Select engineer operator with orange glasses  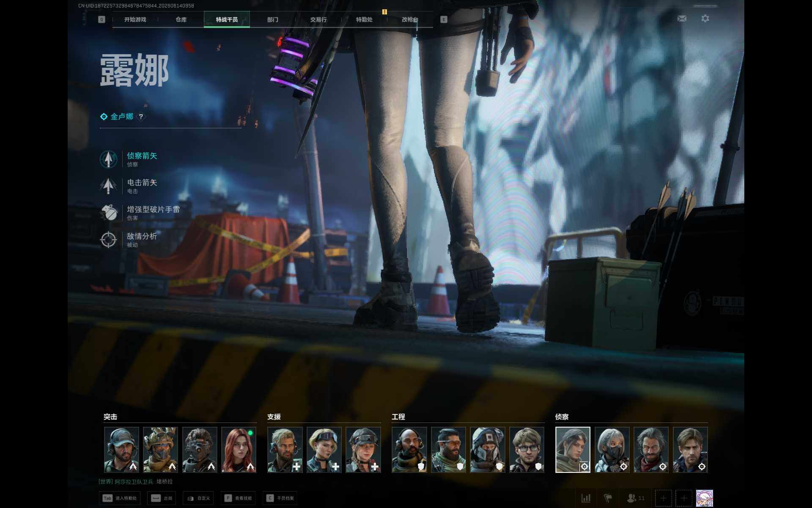pos(448,450)
